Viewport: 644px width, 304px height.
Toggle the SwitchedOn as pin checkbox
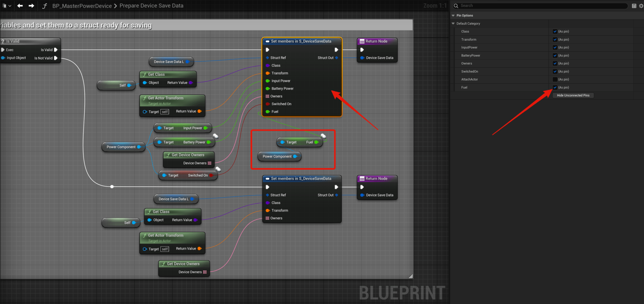pyautogui.click(x=555, y=72)
